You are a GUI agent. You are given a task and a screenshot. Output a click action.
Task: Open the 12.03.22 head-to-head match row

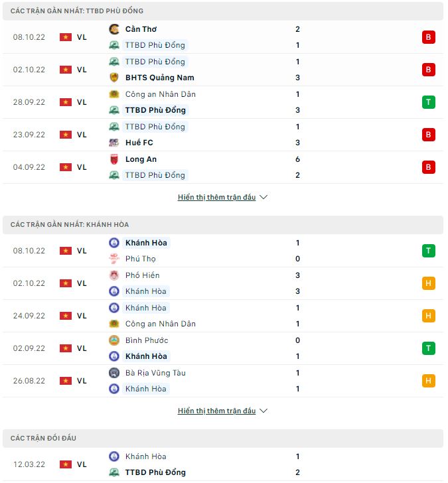(223, 464)
